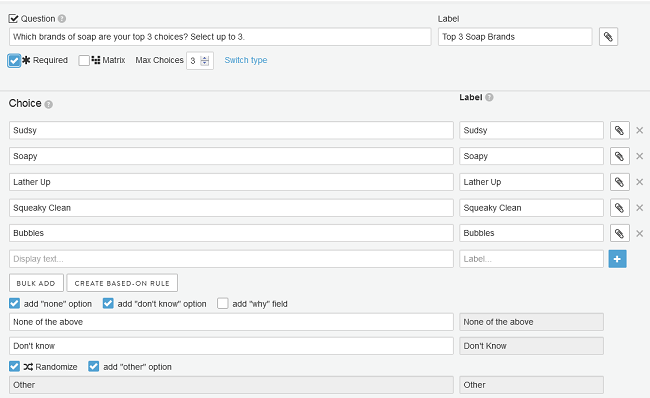This screenshot has height=398, width=650.
Task: Remove the Bubbles choice with its X icon
Action: tap(640, 233)
